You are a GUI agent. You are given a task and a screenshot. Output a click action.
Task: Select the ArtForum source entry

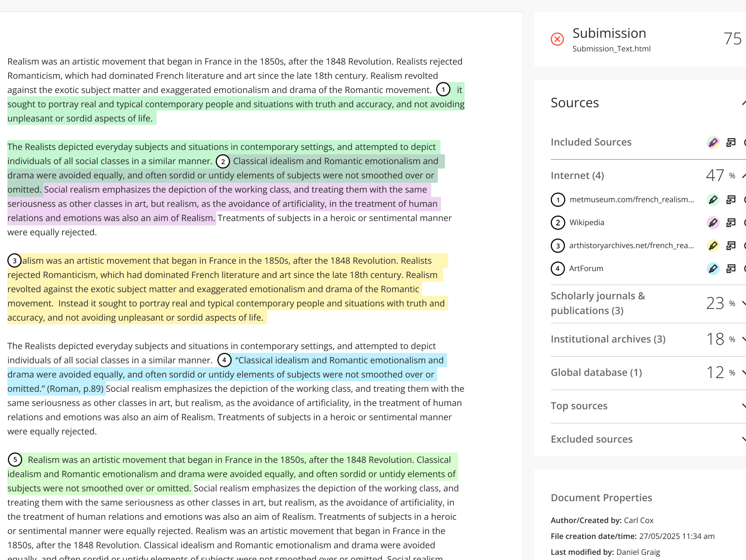pyautogui.click(x=586, y=268)
